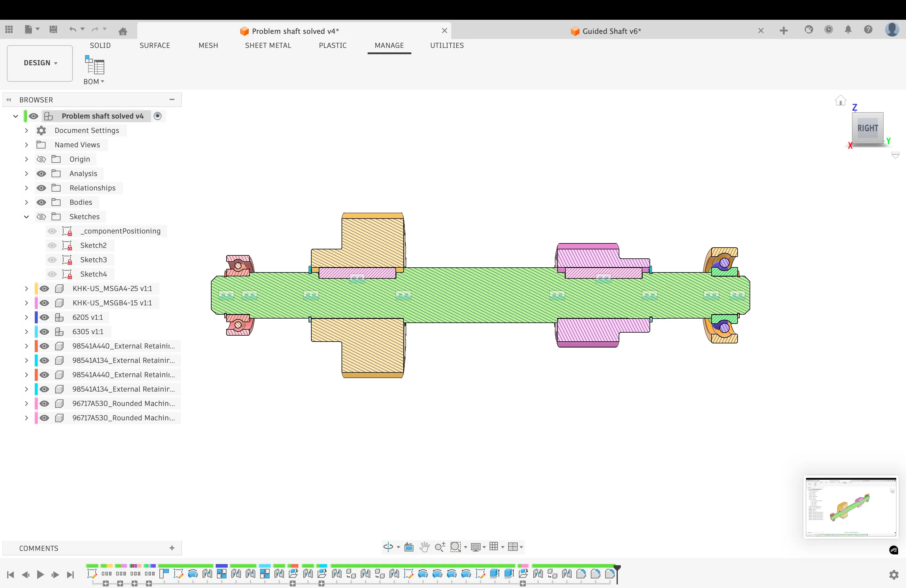The image size is (906, 588).
Task: Hide the KHK-US_MSGA4-25 v1:1 component
Action: click(44, 289)
